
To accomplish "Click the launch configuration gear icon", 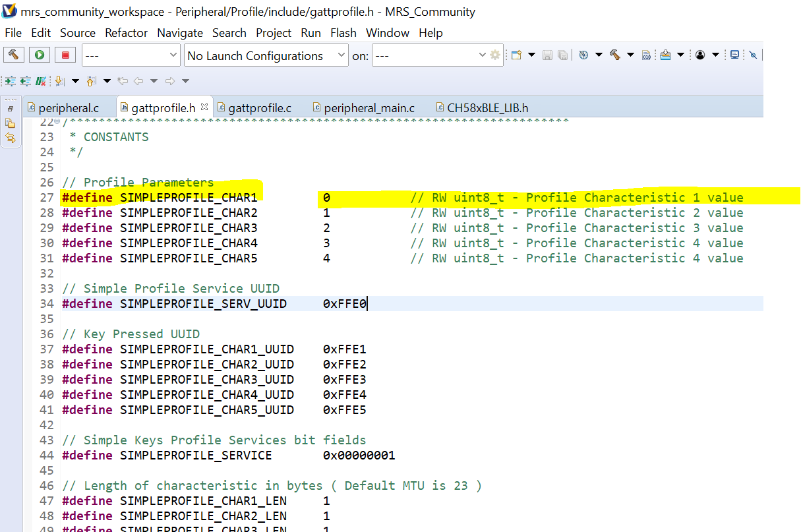I will click(495, 55).
